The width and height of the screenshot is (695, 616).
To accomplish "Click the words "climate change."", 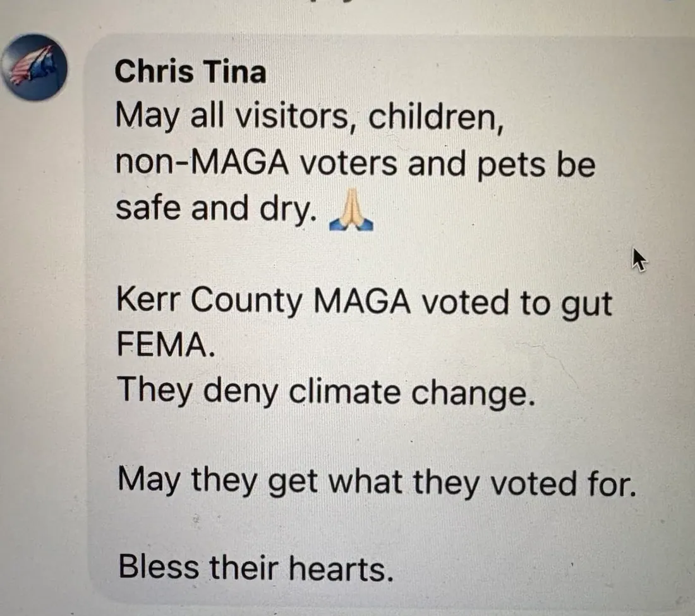I will click(x=412, y=394).
